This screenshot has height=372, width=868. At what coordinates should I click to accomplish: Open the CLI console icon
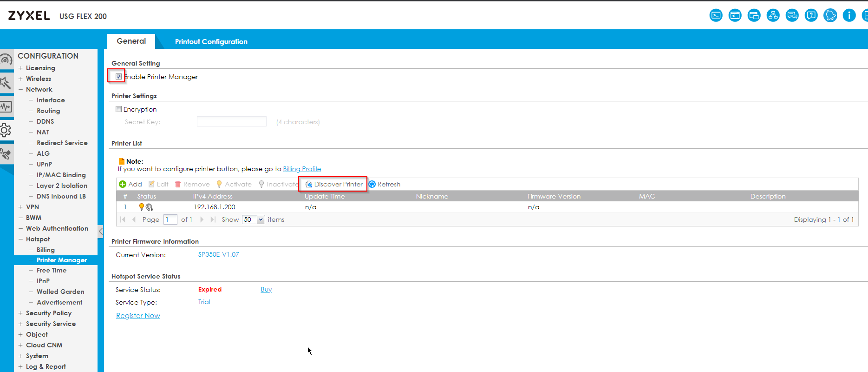[716, 16]
